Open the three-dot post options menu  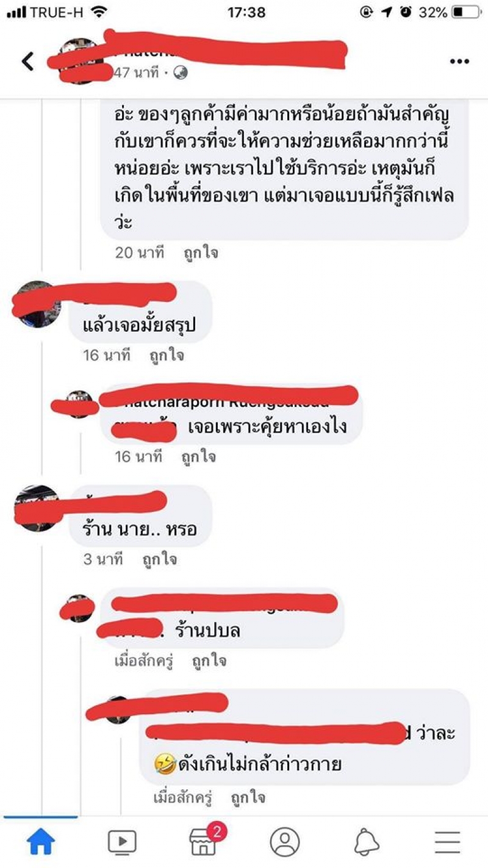[x=459, y=62]
